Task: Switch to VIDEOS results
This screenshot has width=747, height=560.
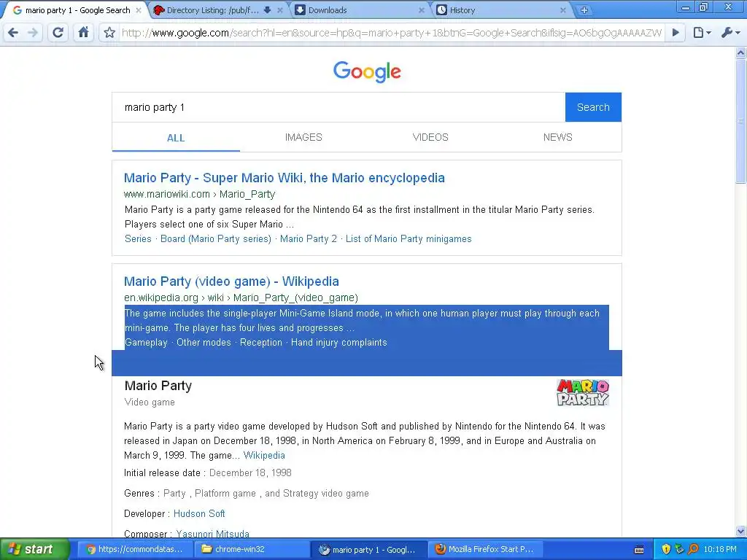Action: tap(430, 137)
